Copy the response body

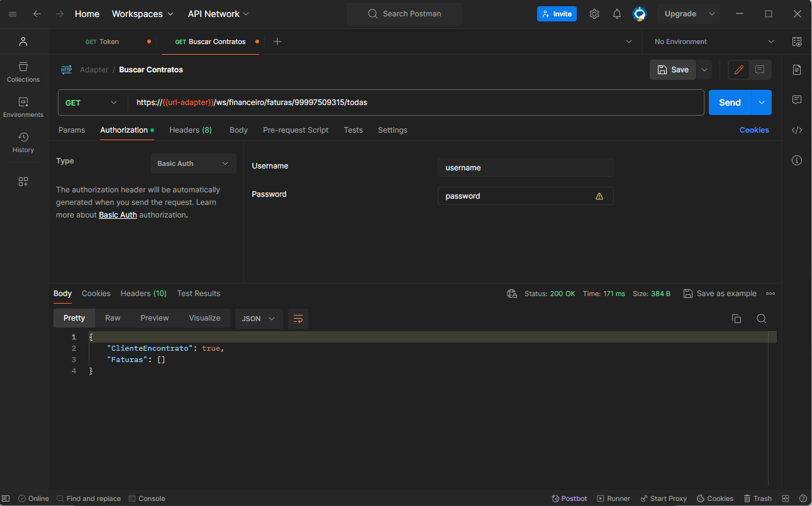pos(737,319)
